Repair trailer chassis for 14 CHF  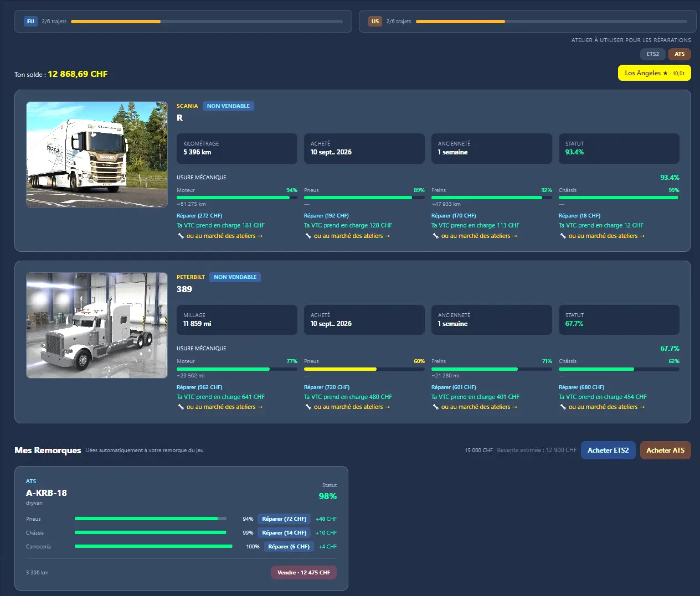click(x=284, y=533)
